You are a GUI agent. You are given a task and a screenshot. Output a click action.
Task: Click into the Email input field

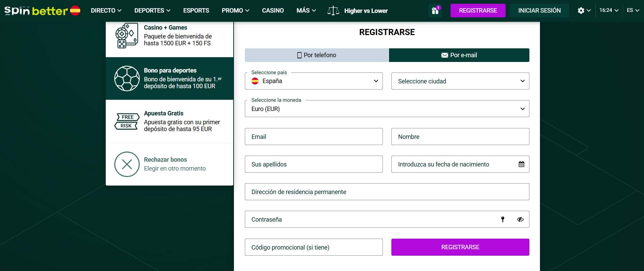313,137
